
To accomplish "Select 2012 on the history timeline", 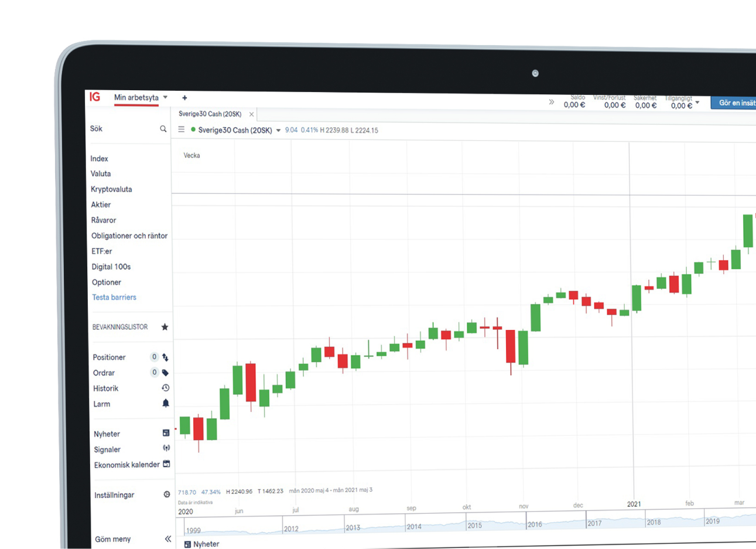I will [x=292, y=528].
